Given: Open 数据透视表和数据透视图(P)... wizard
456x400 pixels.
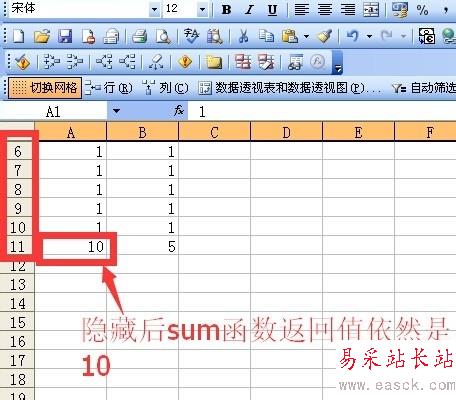Looking at the screenshot, I should (x=289, y=88).
